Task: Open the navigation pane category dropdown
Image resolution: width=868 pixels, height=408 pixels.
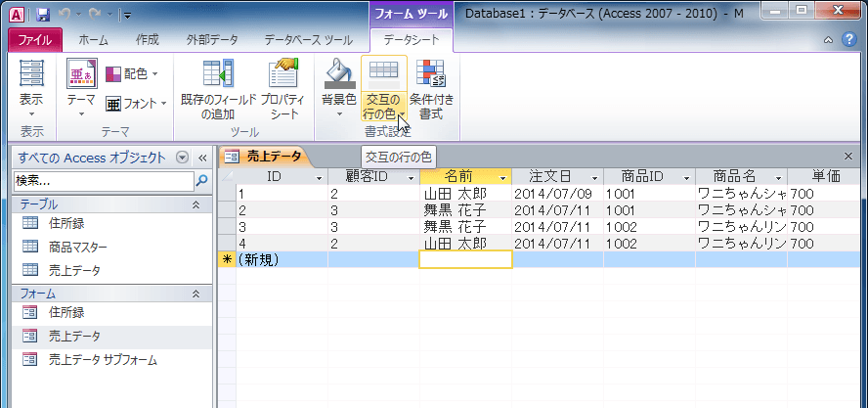Action: point(182,158)
